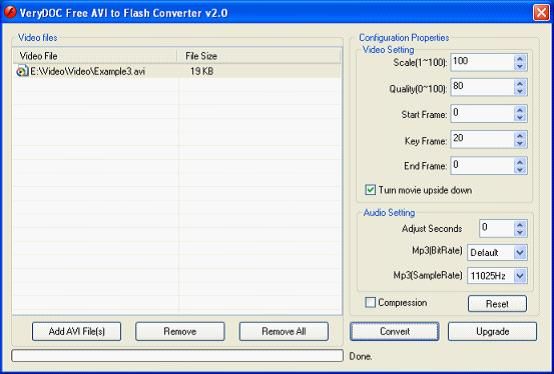Click the Done. status text
Screen dimensions: 554x374
tap(360, 356)
